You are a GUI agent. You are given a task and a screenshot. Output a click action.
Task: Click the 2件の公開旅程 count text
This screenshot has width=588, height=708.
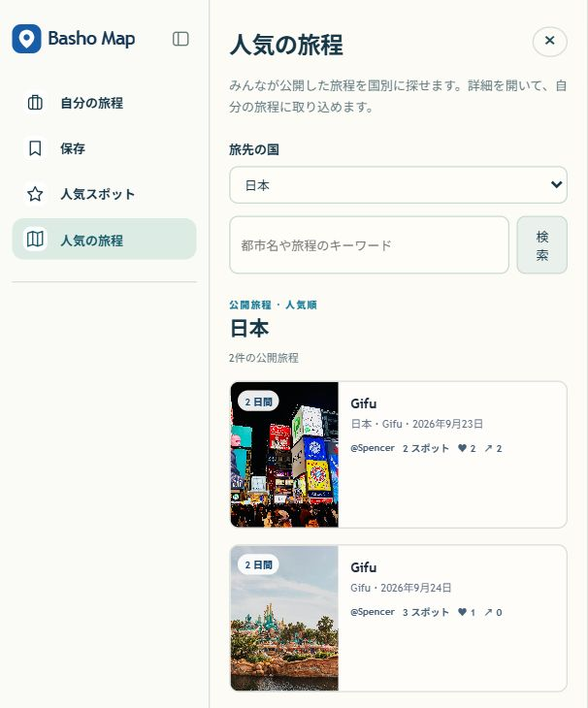pos(264,358)
